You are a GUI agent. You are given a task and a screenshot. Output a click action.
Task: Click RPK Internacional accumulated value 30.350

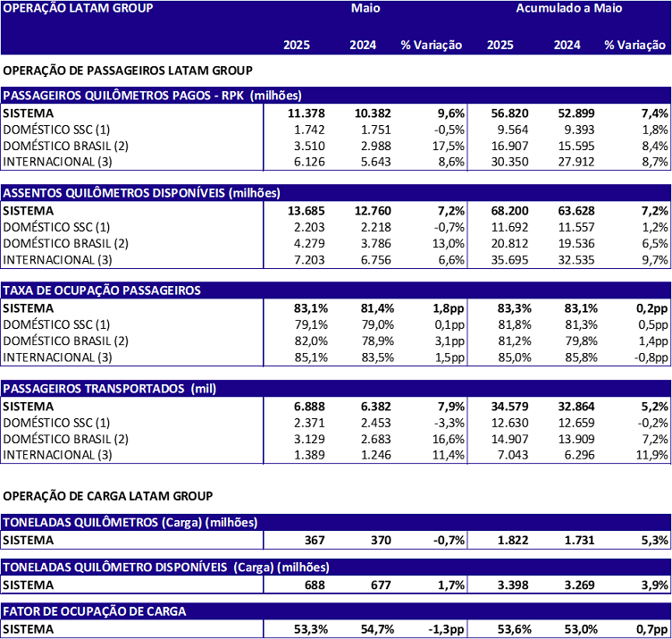pos(509,162)
